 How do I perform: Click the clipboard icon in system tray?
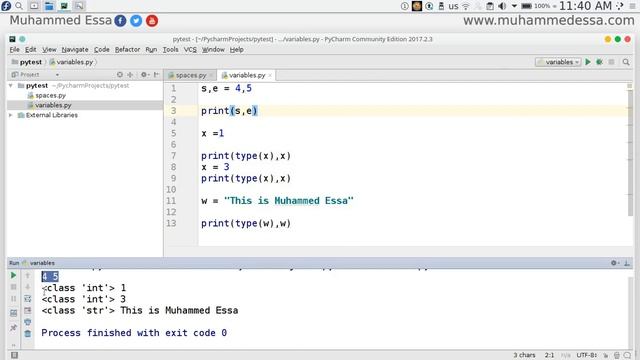click(490, 6)
